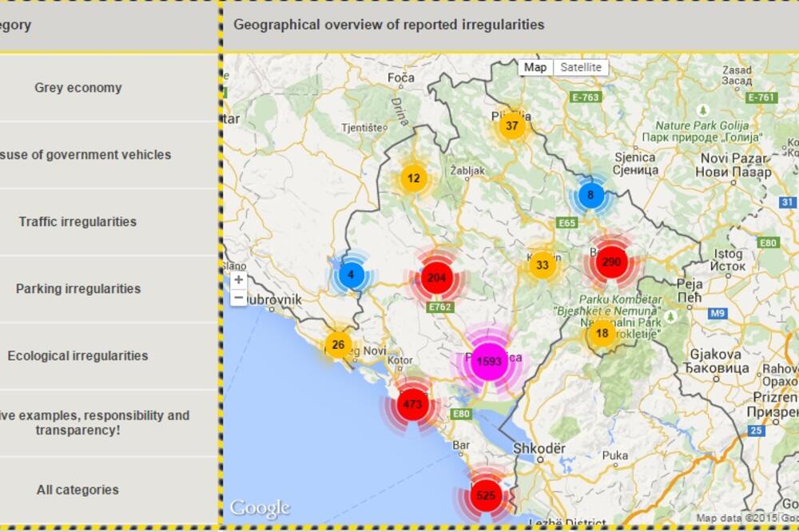This screenshot has height=532, width=799.
Task: Select the pink 1593 cluster marker near Podgorica
Action: tap(488, 360)
